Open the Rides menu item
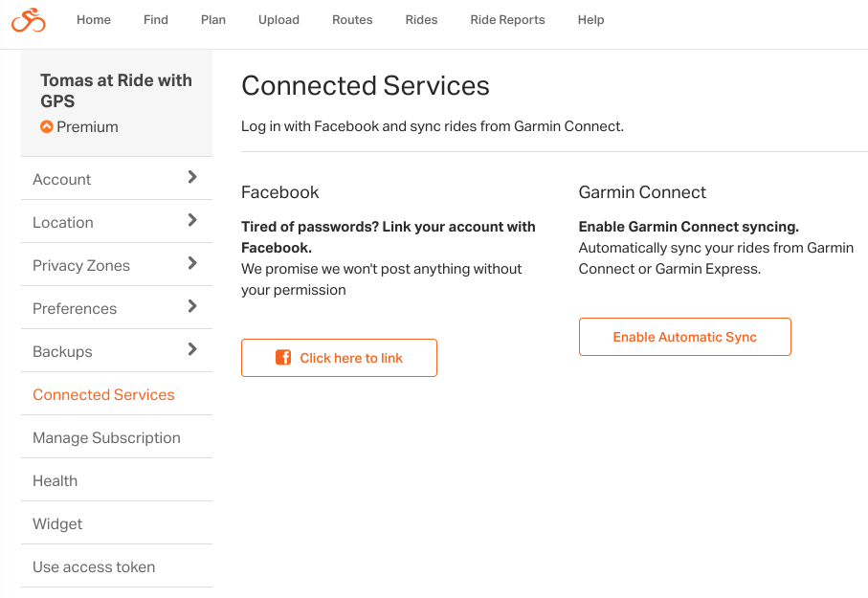Image resolution: width=868 pixels, height=598 pixels. 421,20
